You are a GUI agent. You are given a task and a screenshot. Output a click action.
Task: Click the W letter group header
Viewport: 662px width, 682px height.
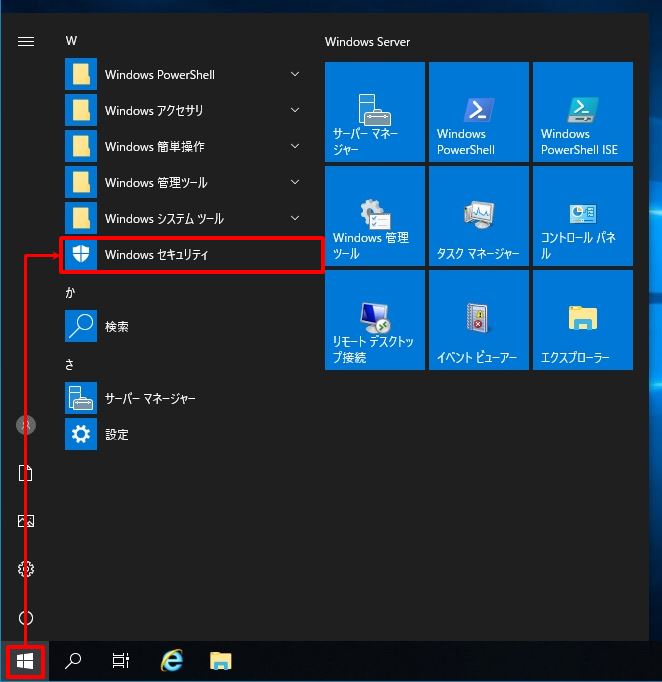click(x=71, y=41)
